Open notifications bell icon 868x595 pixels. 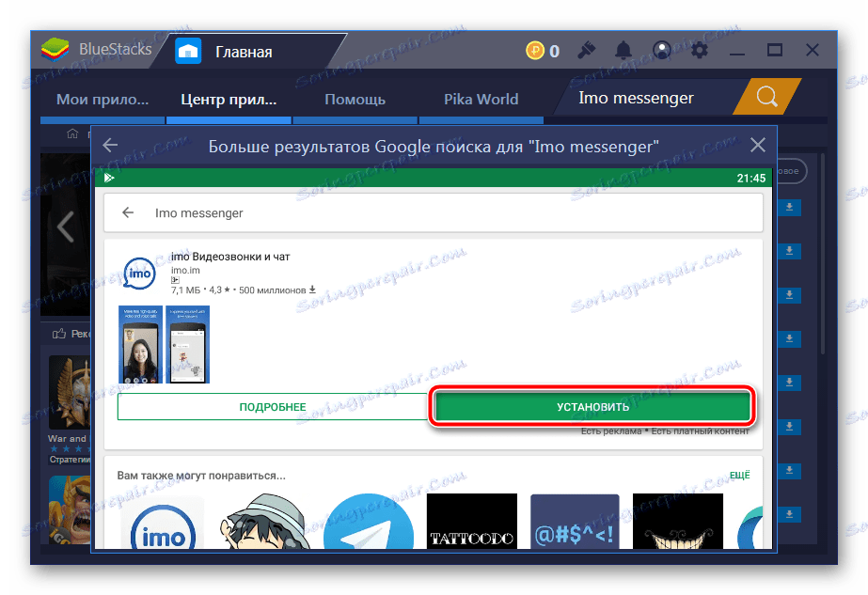[x=623, y=51]
